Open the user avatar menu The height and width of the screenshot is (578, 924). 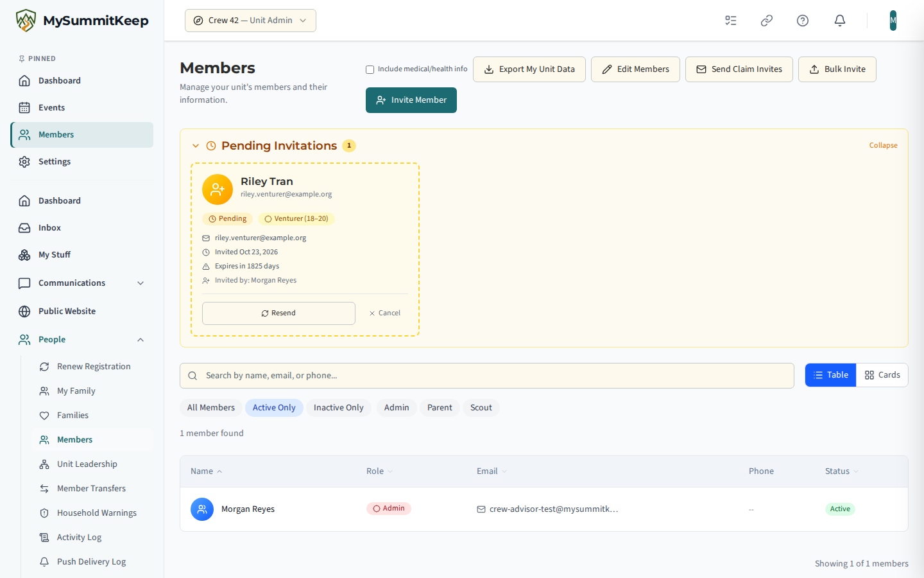[893, 21]
